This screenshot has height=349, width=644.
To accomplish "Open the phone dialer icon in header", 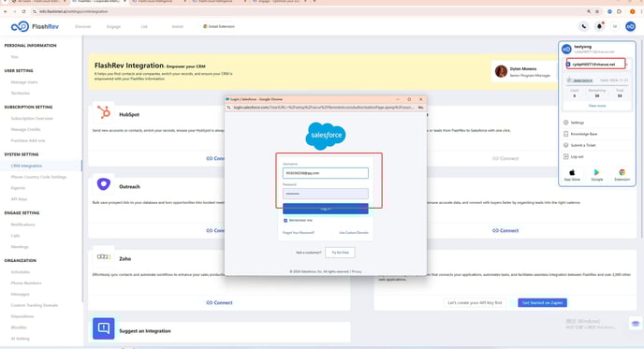I will [584, 27].
